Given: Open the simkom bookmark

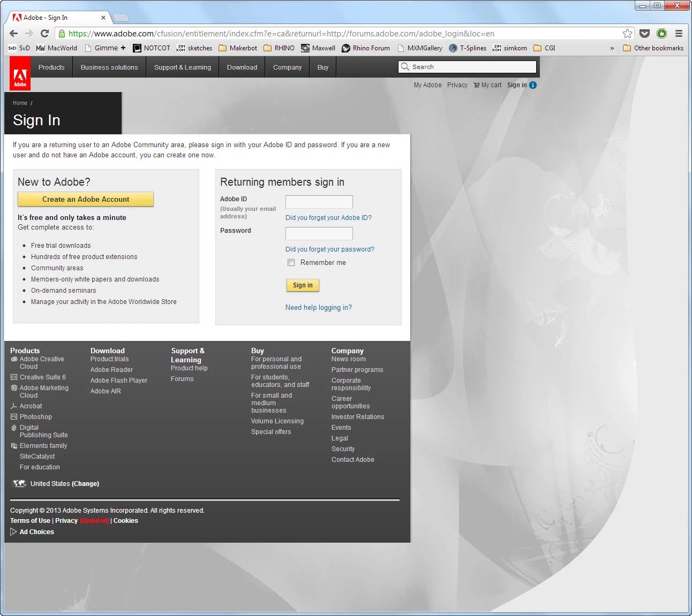Looking at the screenshot, I should tap(510, 48).
